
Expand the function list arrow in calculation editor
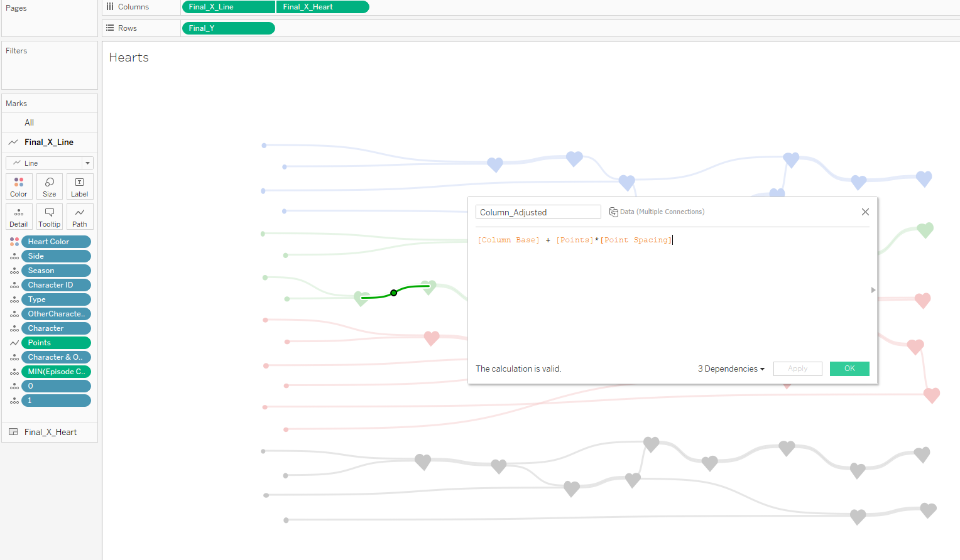click(x=873, y=290)
